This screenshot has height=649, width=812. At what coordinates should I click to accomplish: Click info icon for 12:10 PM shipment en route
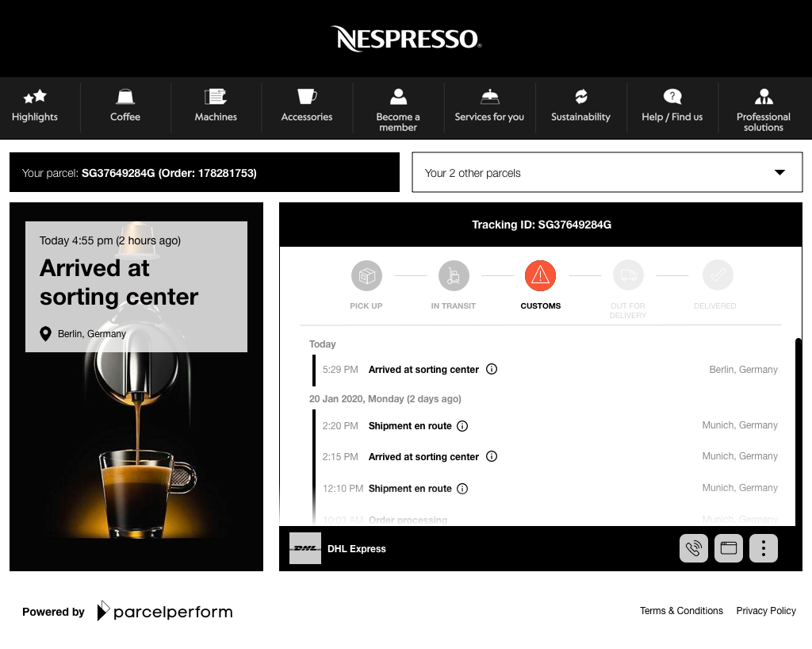pyautogui.click(x=462, y=489)
